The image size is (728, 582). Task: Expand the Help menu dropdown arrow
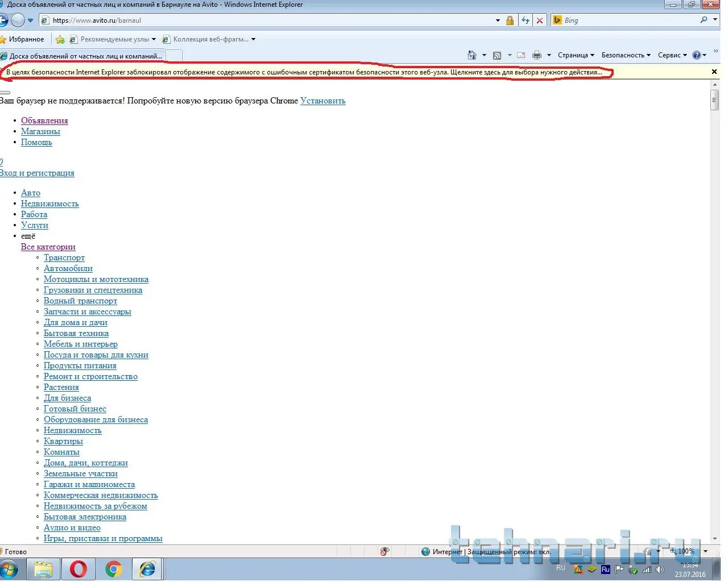click(x=705, y=55)
